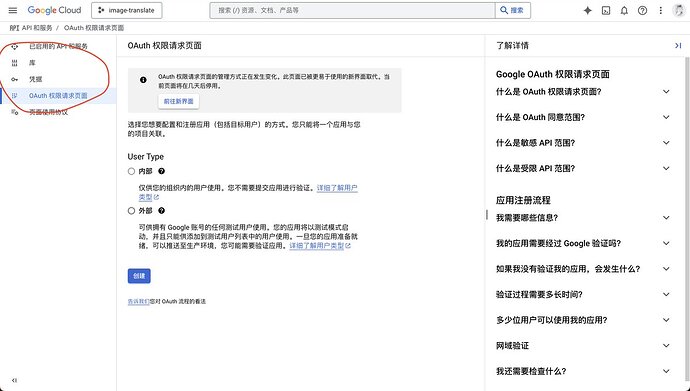The image size is (690, 391).
Task: Click help icon next to 外部
Action: click(161, 211)
